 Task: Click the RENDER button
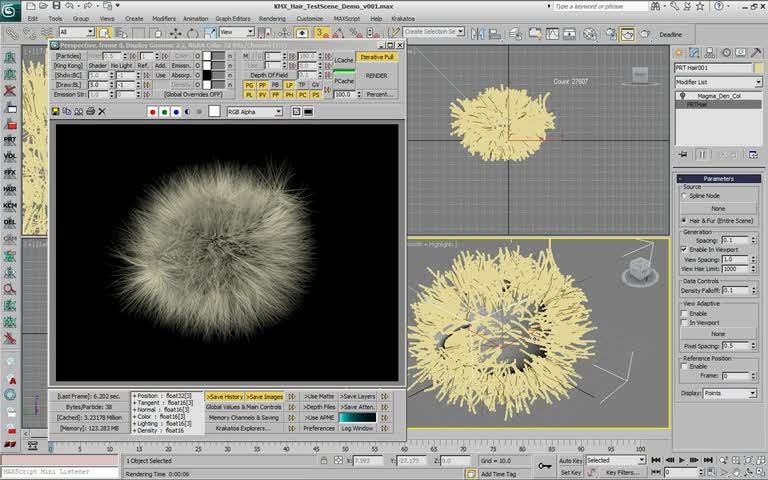coord(376,76)
